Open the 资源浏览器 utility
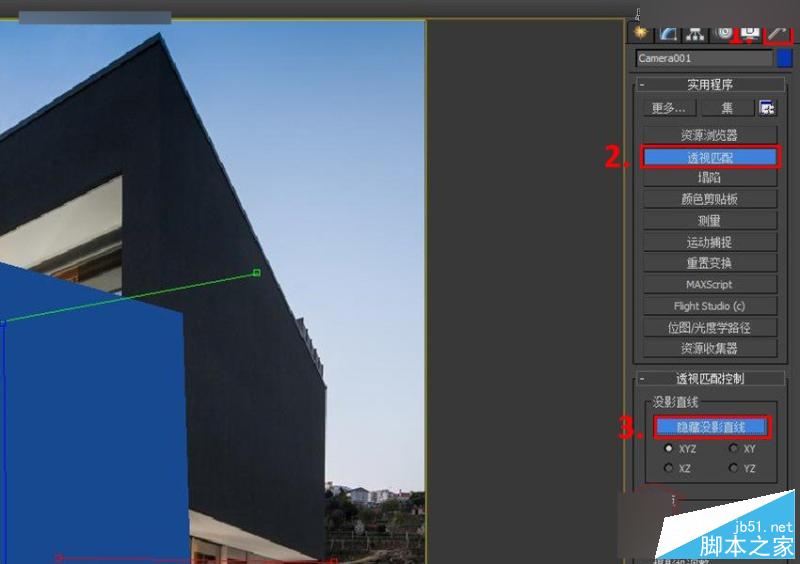The width and height of the screenshot is (800, 564). point(710,135)
